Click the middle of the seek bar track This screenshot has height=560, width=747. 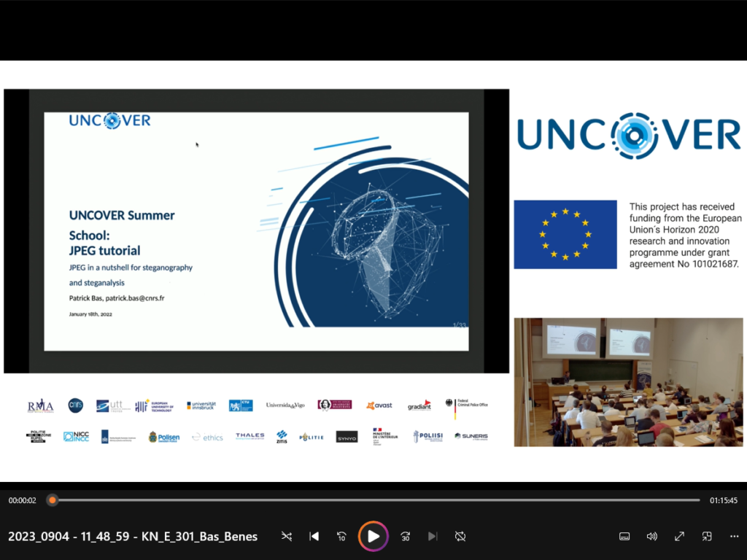click(376, 500)
